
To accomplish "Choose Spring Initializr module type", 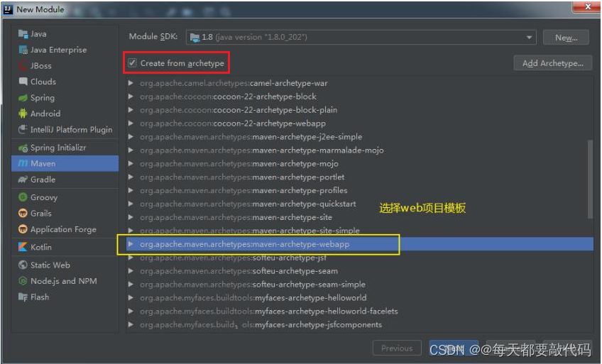I will coord(65,148).
